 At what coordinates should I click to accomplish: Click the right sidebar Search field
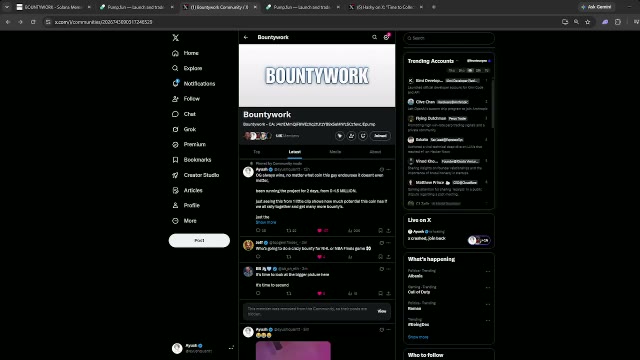click(449, 38)
